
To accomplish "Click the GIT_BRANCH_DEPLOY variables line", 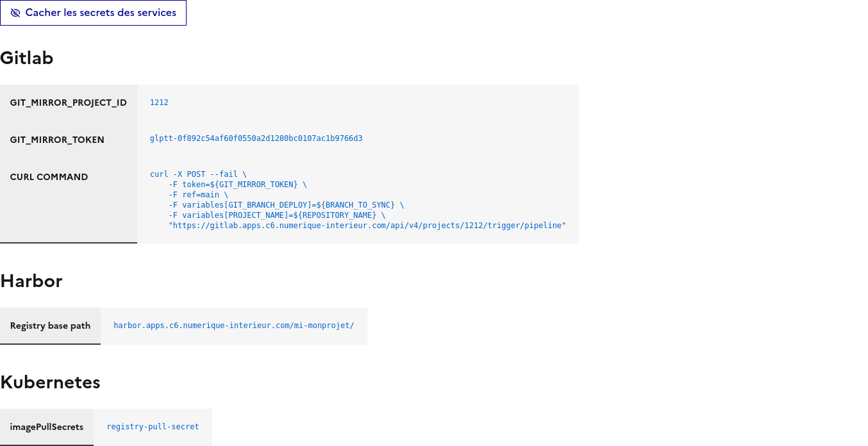I will [x=286, y=205].
